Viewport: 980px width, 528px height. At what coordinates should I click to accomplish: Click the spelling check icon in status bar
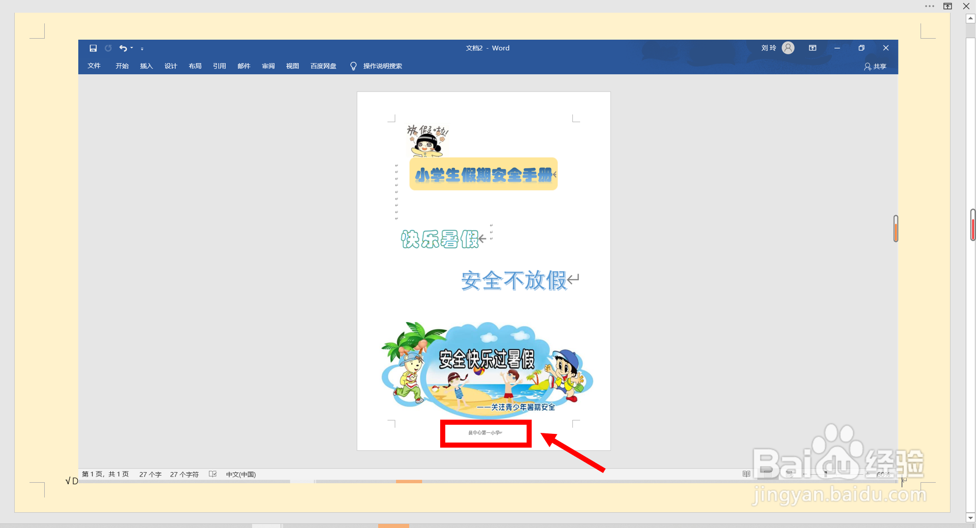click(x=212, y=474)
